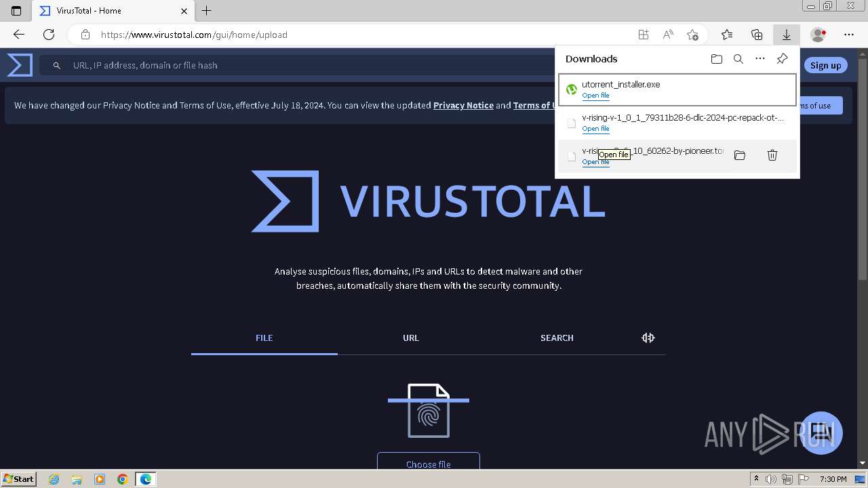Click the Sign up button
868x488 pixels.
825,65
